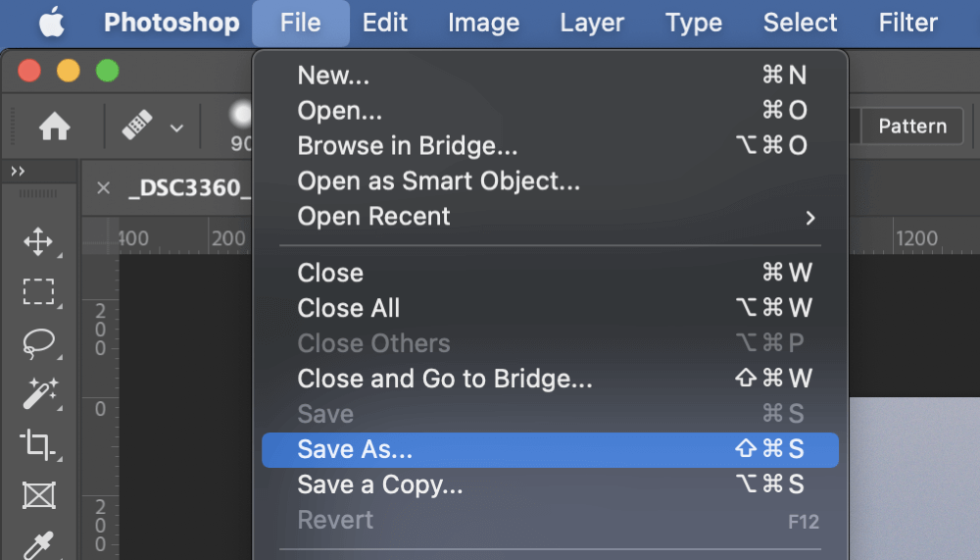Select the Rectangular Marquee tool
This screenshot has width=980, height=560.
[x=38, y=292]
